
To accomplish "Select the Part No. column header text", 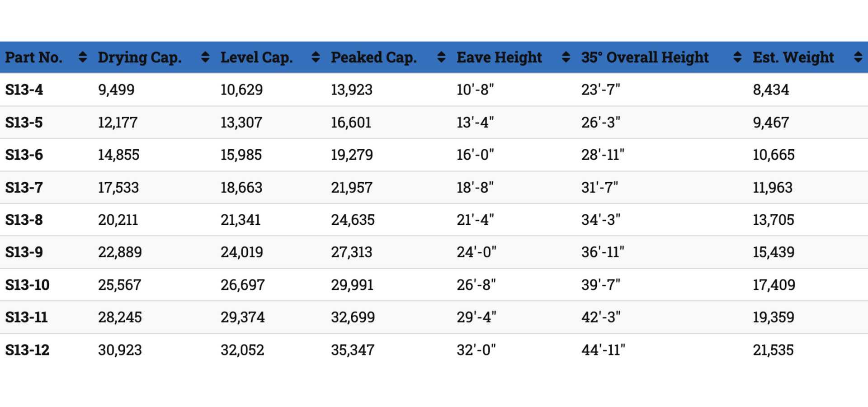I will click(34, 57).
